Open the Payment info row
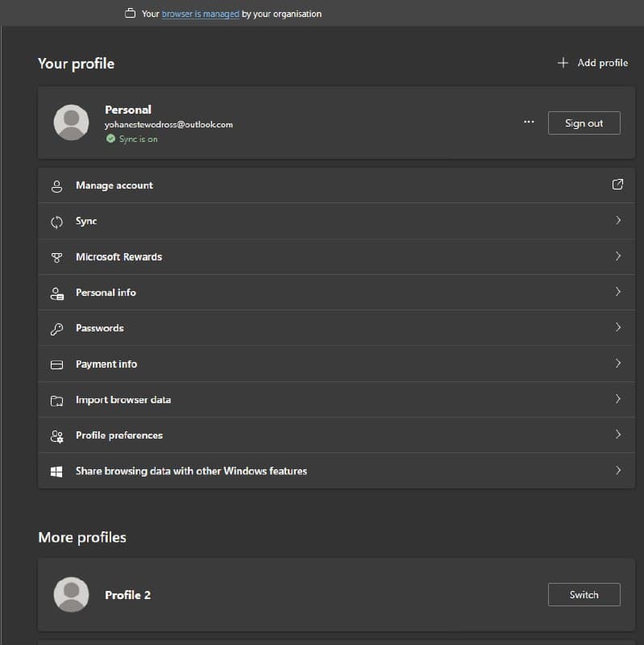 336,364
